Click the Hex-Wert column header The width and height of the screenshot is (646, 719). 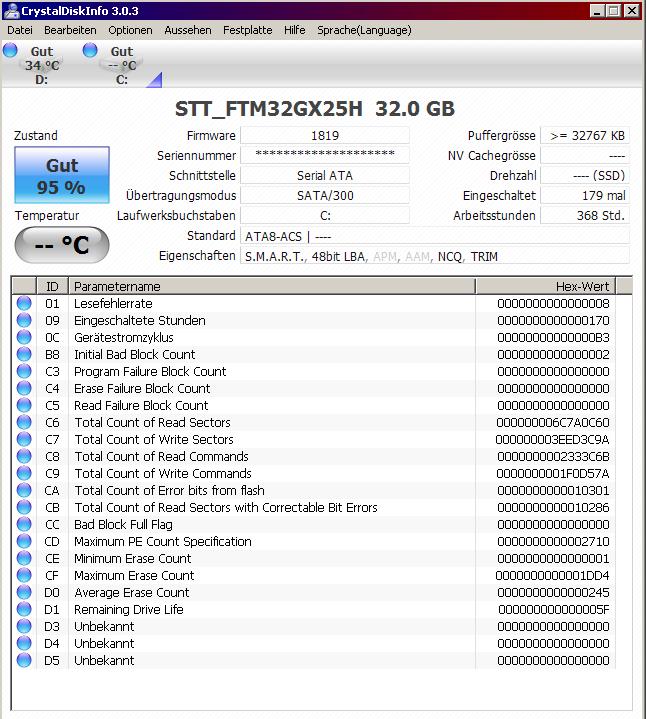(546, 287)
